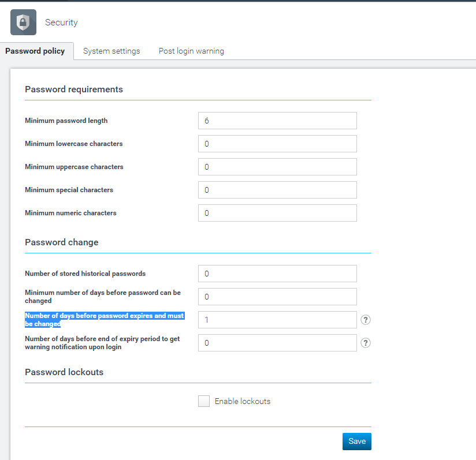
Task: Click the password expiry days input
Action: pos(277,320)
